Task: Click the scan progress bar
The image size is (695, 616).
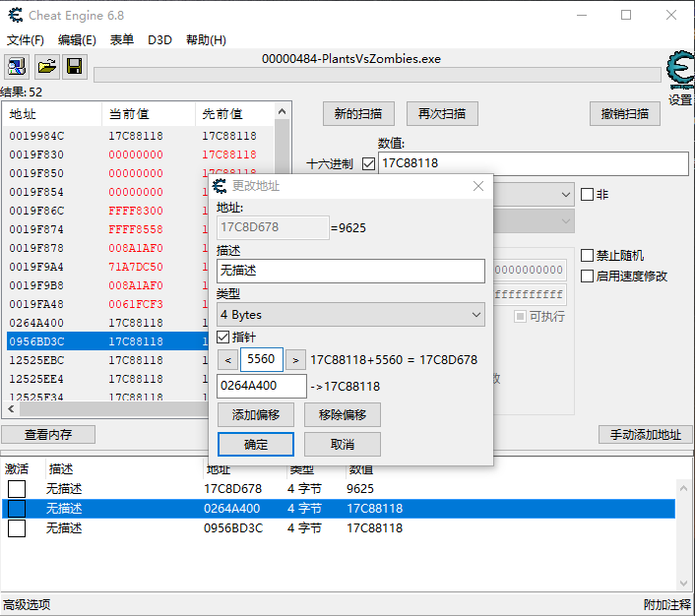Action: [x=377, y=75]
